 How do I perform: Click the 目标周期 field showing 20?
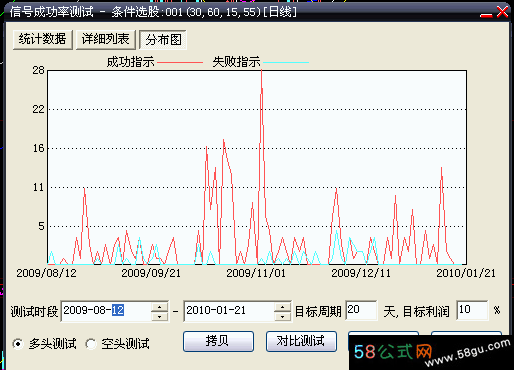pos(361,310)
